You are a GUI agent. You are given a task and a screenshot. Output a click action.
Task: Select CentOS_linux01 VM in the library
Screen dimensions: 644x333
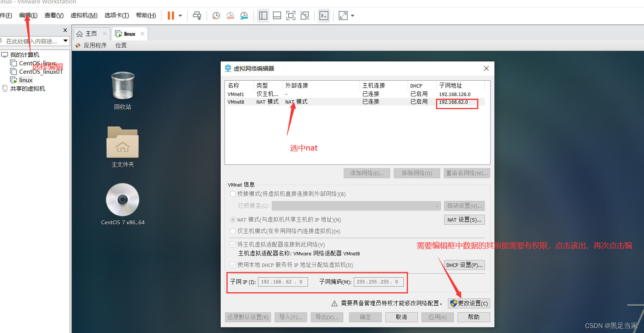(x=41, y=71)
